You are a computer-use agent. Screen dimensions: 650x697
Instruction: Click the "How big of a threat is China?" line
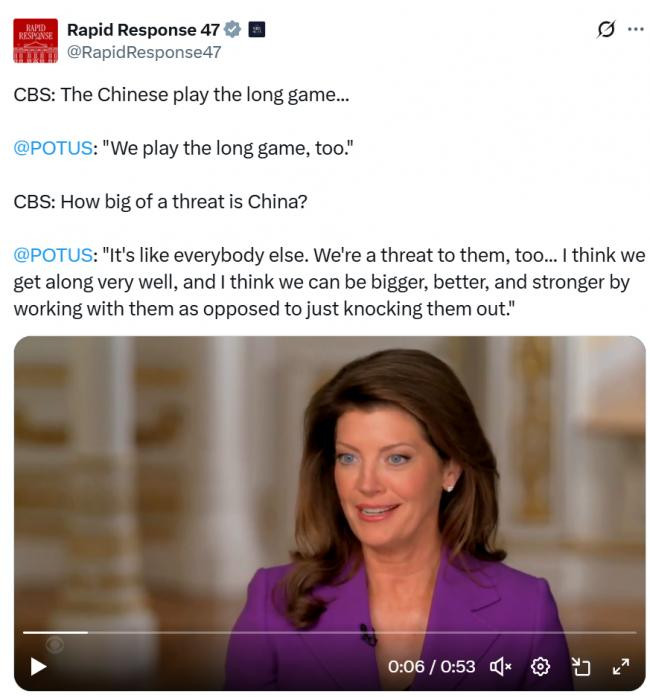pos(160,202)
